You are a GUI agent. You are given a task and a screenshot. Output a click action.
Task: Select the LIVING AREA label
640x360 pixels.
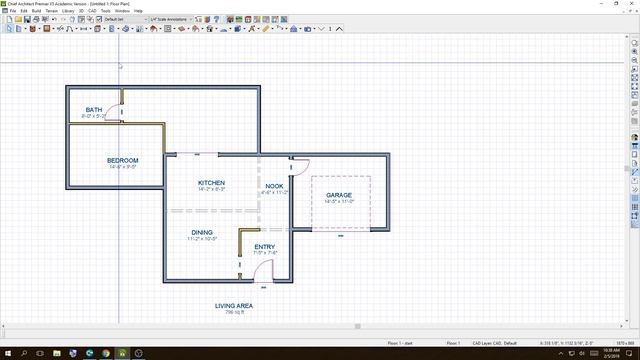click(x=234, y=306)
